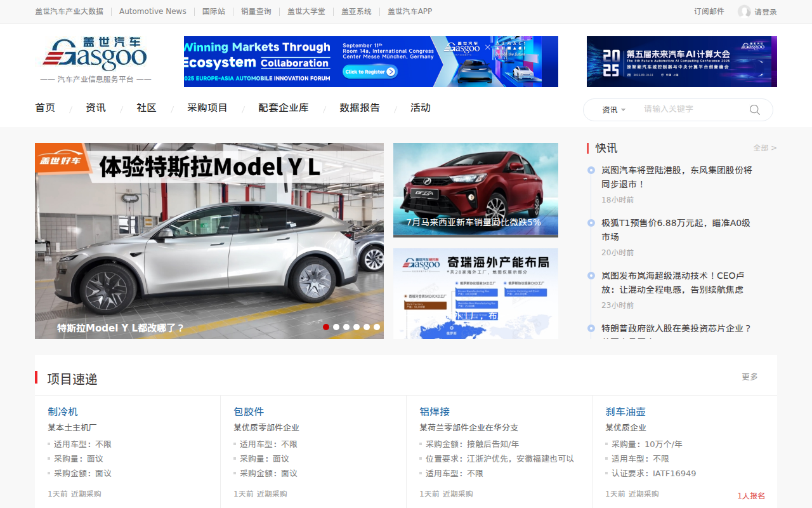
Task: Open 盖世大学堂 link
Action: pos(306,11)
